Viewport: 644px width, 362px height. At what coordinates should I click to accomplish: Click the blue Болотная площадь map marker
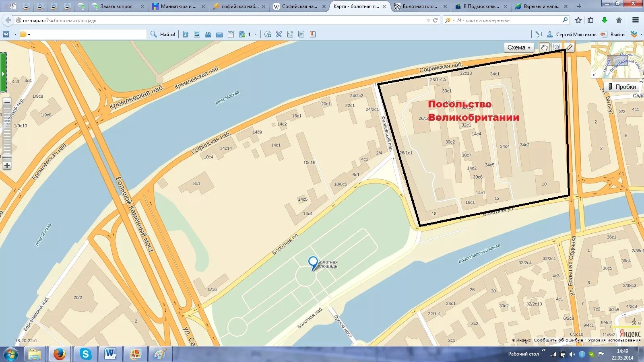point(313,263)
